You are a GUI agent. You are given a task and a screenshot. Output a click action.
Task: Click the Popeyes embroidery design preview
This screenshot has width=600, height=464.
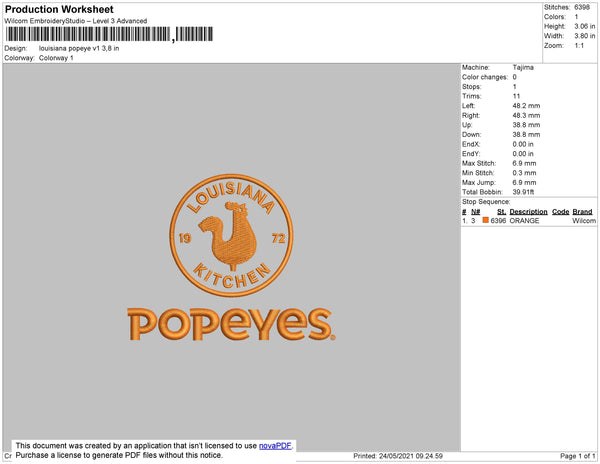[232, 257]
